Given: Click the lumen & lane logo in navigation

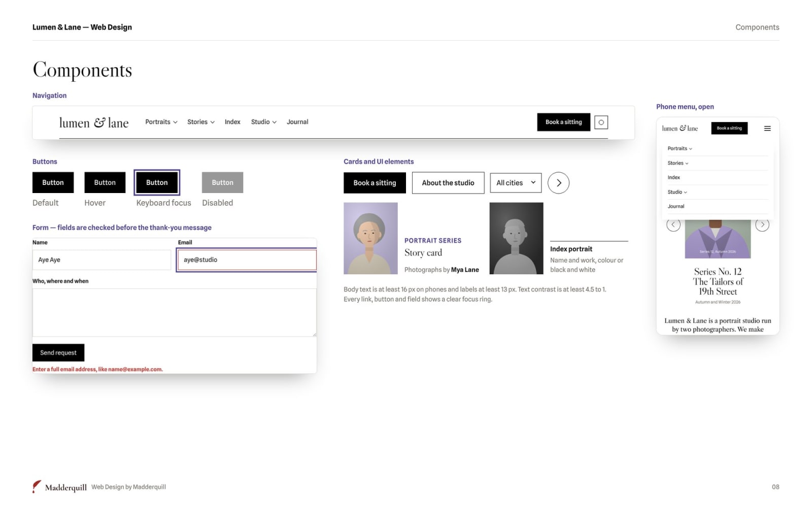Looking at the screenshot, I should [94, 122].
